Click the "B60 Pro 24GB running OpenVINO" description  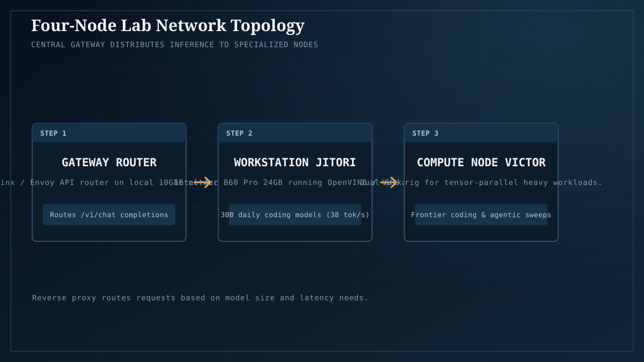pyautogui.click(x=295, y=182)
